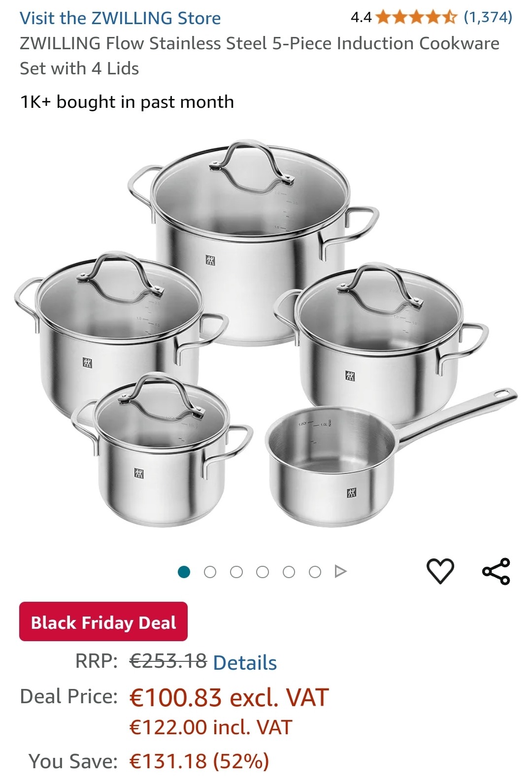Select fourth image carousel dot
Image resolution: width=532 pixels, height=782 pixels.
click(x=263, y=572)
